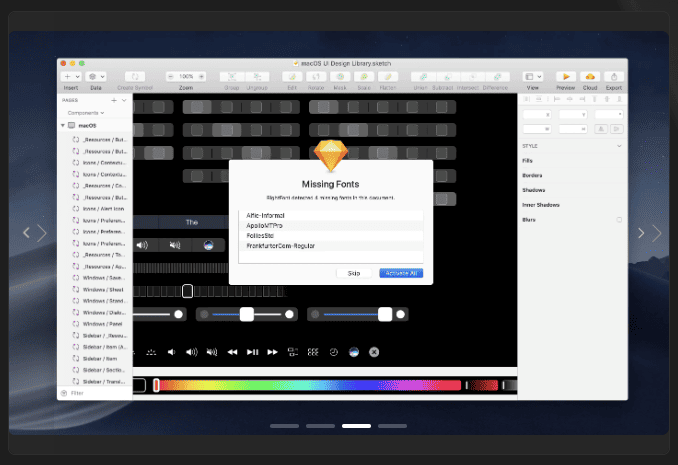This screenshot has width=678, height=465.
Task: Apply the Intersect boolean operation
Action: [x=472, y=77]
